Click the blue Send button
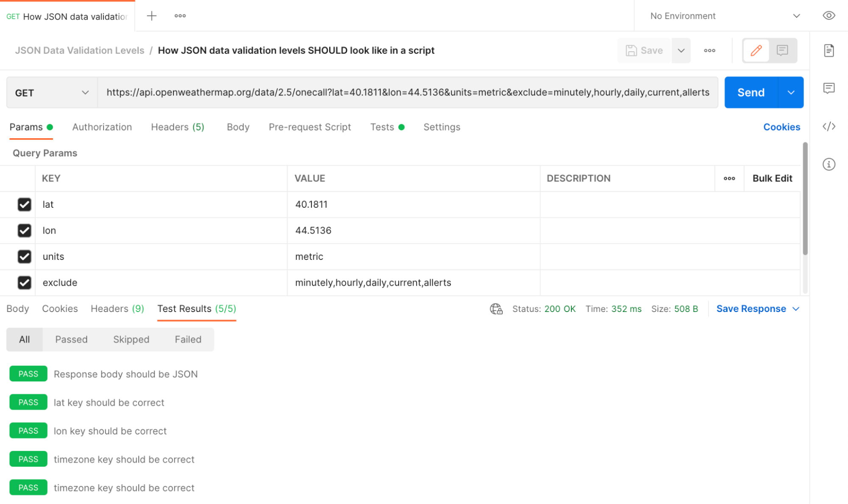Image resolution: width=848 pixels, height=504 pixels. [x=751, y=92]
